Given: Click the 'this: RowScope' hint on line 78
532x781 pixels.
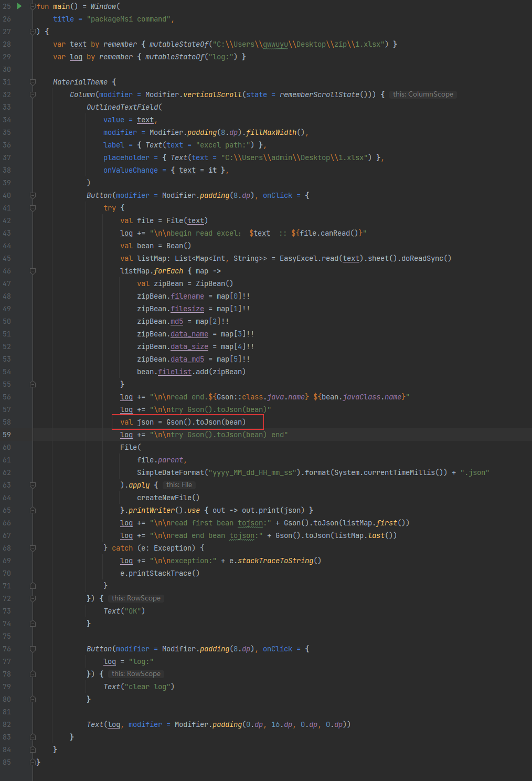Looking at the screenshot, I should click(x=136, y=674).
